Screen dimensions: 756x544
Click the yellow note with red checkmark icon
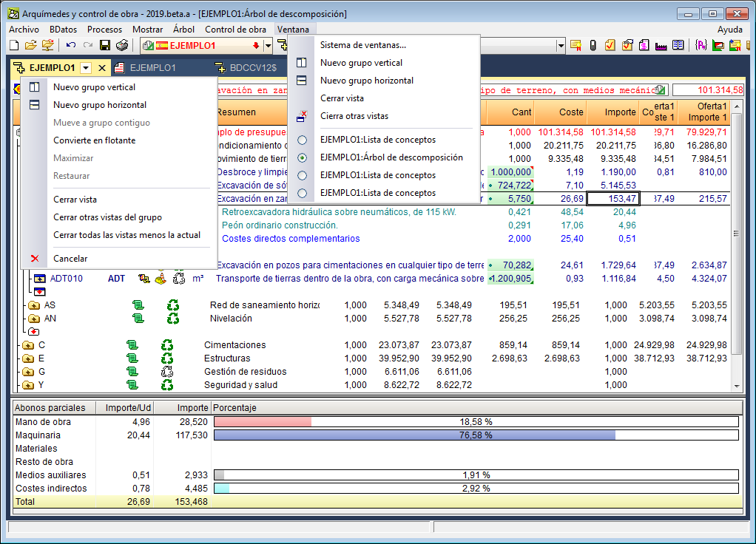(x=610, y=45)
